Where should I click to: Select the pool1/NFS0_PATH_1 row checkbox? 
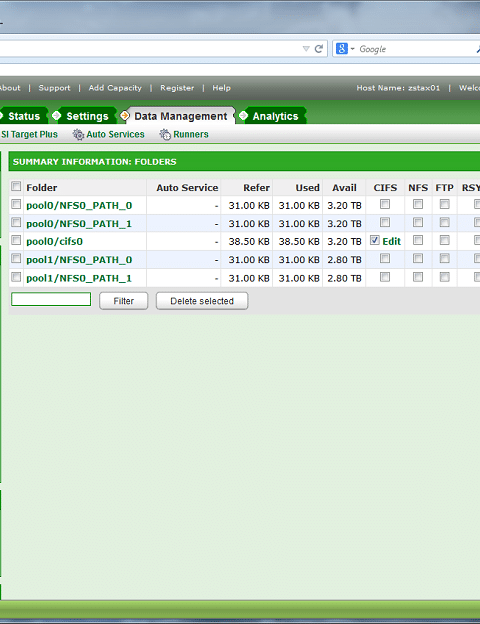point(16,277)
